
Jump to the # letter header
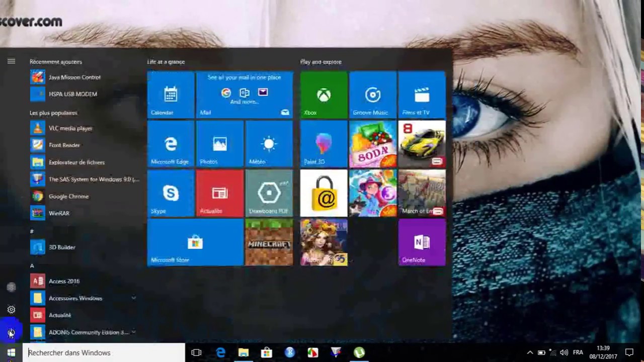point(32,231)
